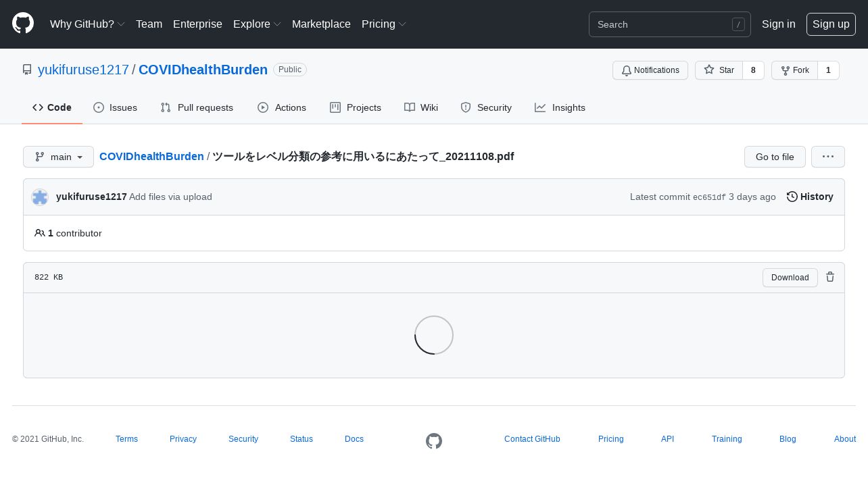Screen dimensions: 868x483
Task: Open footer Pricing link
Action: coord(611,439)
